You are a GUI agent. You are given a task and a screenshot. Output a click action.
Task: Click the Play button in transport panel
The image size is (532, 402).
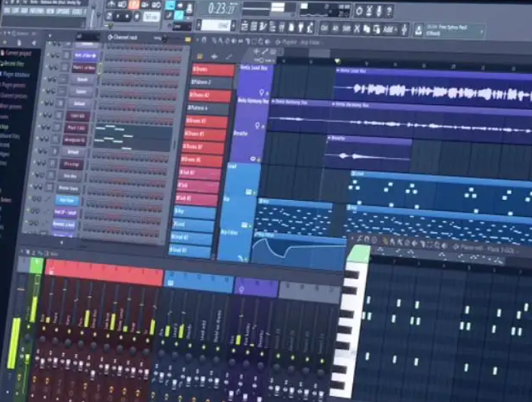coord(118,16)
